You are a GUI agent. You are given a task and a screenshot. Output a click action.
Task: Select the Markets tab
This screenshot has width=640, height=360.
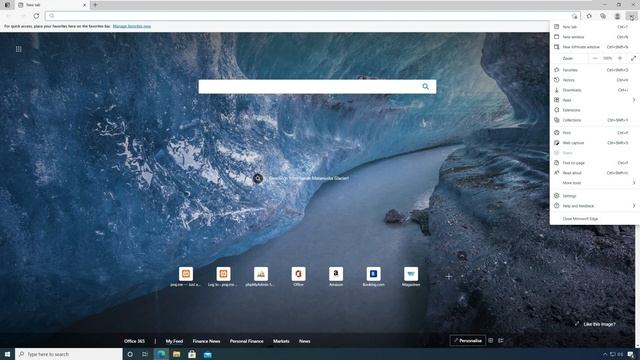(x=281, y=341)
